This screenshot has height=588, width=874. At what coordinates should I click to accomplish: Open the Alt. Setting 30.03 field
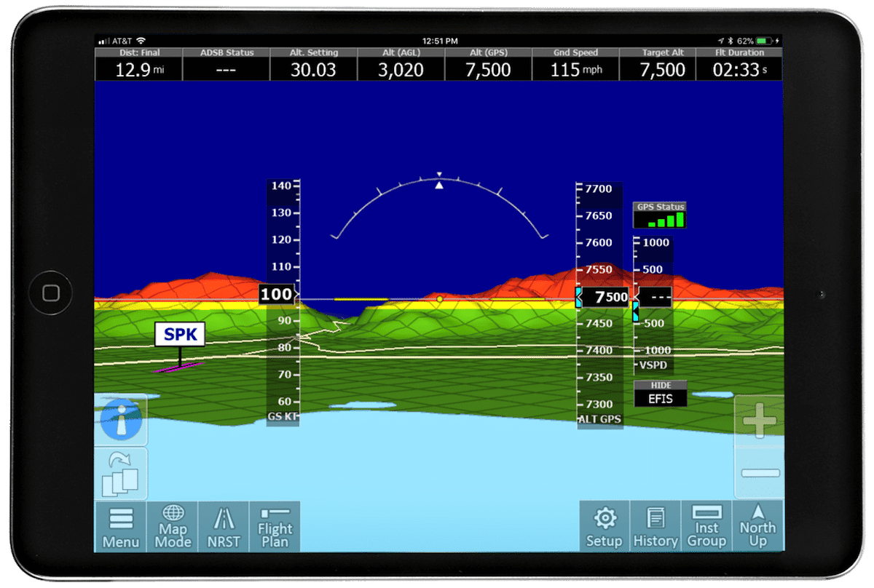pos(313,64)
